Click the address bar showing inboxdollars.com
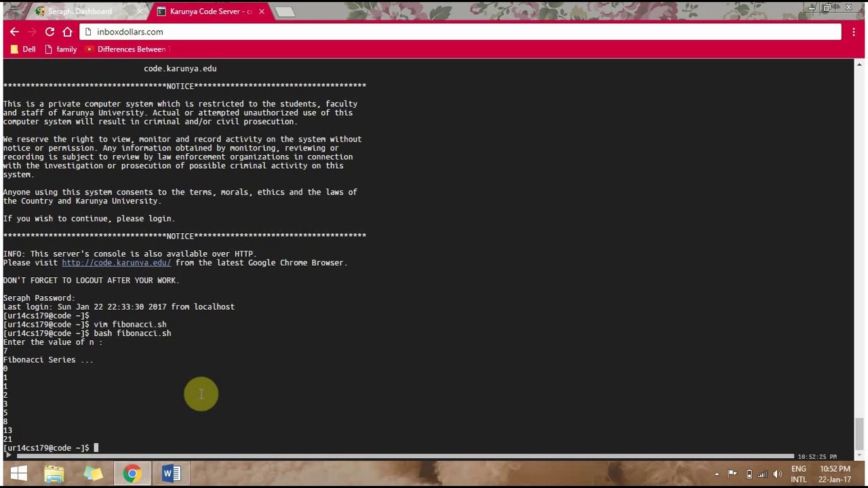 (460, 32)
